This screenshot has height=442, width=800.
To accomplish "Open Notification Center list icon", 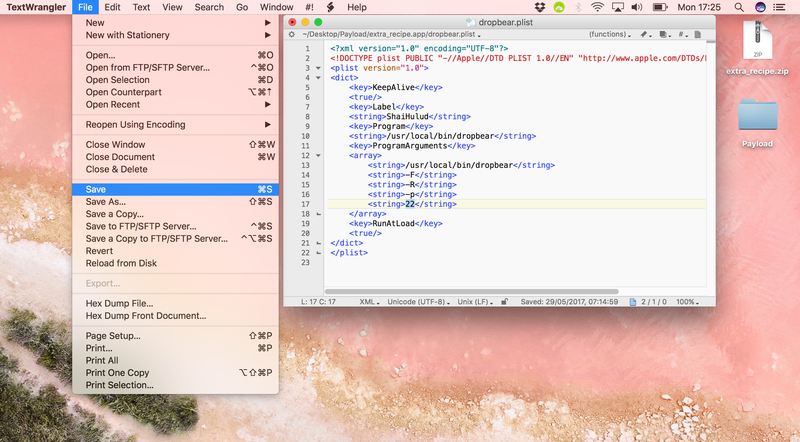I will [779, 7].
